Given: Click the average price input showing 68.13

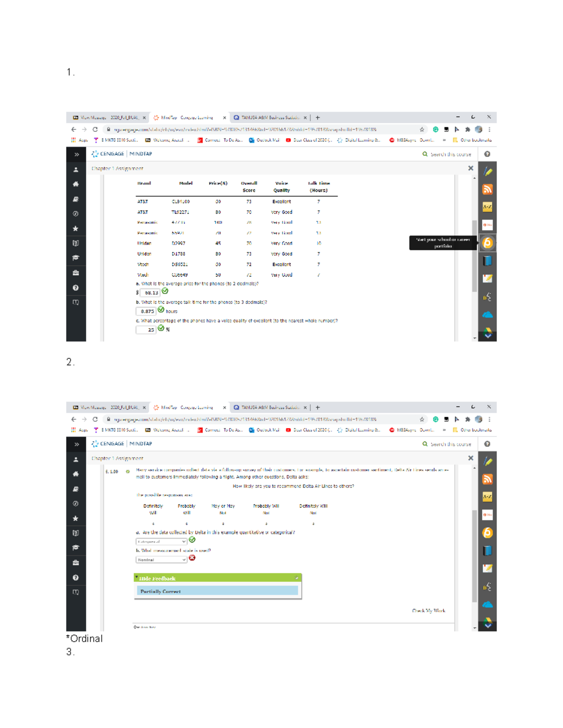Looking at the screenshot, I should coord(150,293).
